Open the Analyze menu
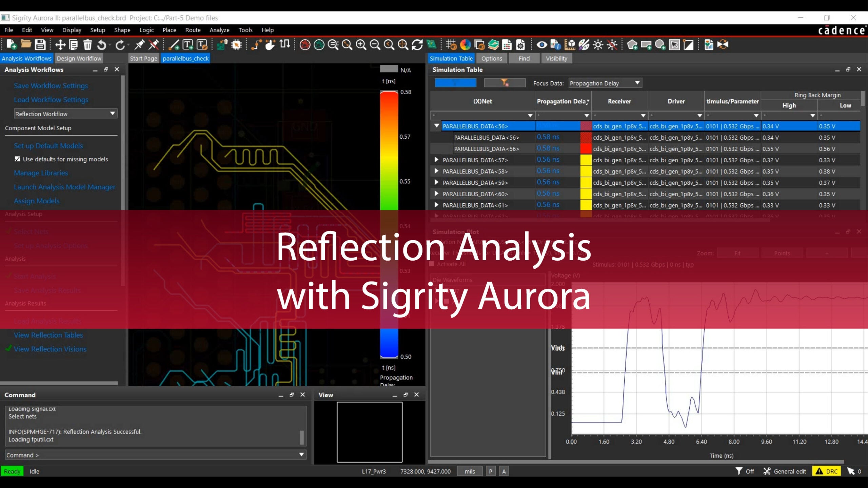The image size is (868, 488). point(219,30)
